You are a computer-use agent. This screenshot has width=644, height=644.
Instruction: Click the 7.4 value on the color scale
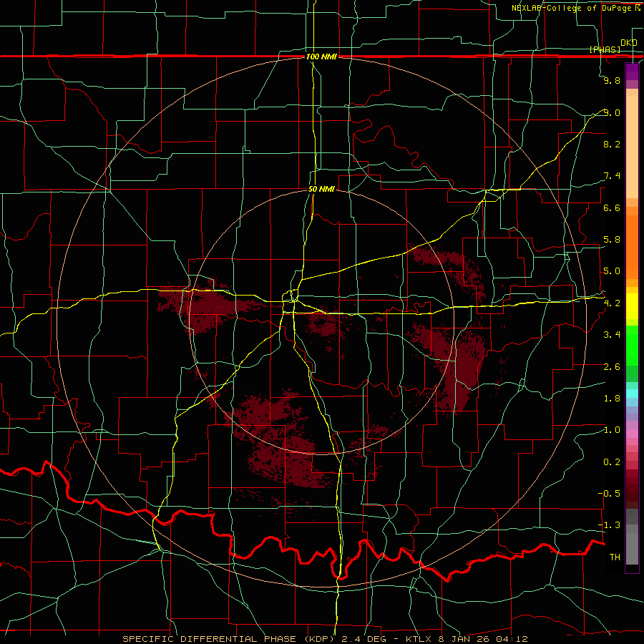coord(612,176)
